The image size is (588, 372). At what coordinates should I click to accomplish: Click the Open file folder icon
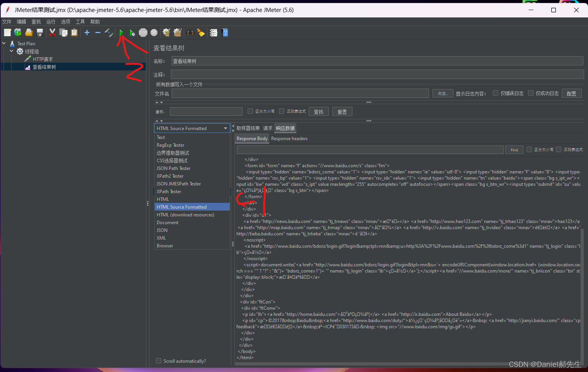coord(29,33)
